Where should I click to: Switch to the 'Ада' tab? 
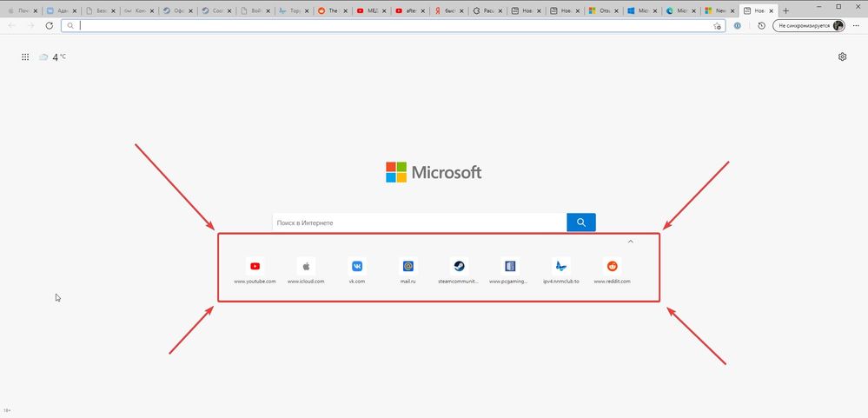pyautogui.click(x=61, y=10)
